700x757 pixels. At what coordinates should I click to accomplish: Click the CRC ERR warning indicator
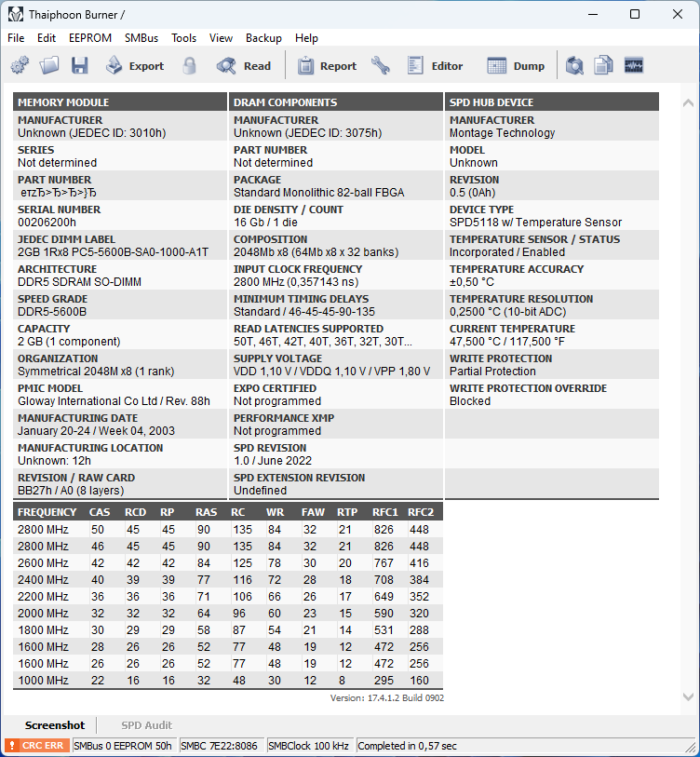point(37,746)
